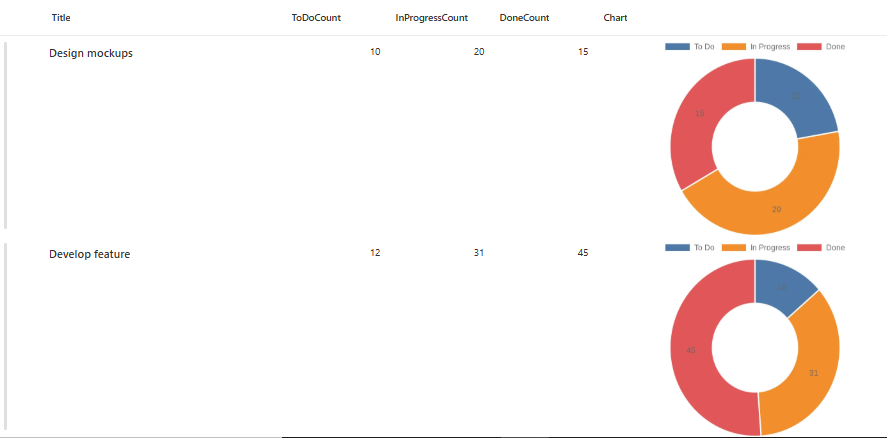887x438 pixels.
Task: Toggle To Do legend swatch in Develop feature chart
Action: point(677,247)
